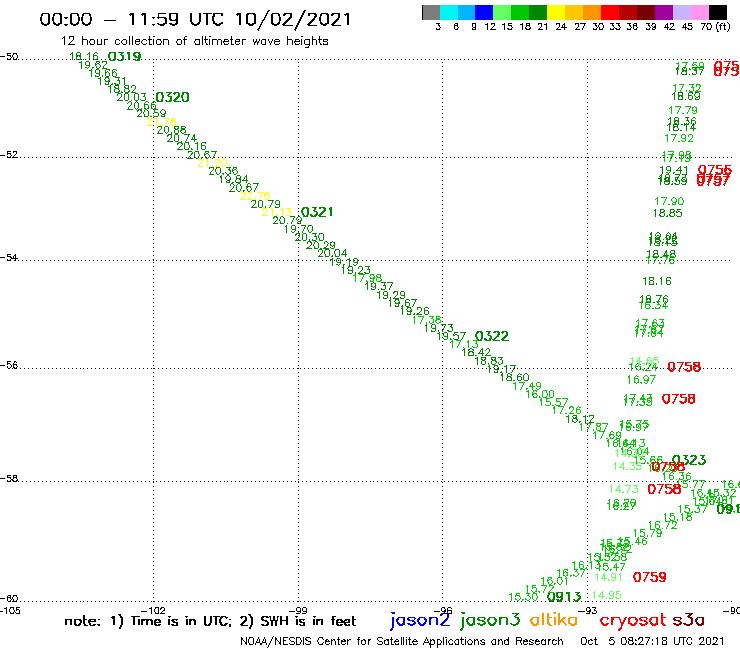The width and height of the screenshot is (740, 650).
Task: Click the gray 0-3 ft legend swatch
Action: pyautogui.click(x=431, y=12)
